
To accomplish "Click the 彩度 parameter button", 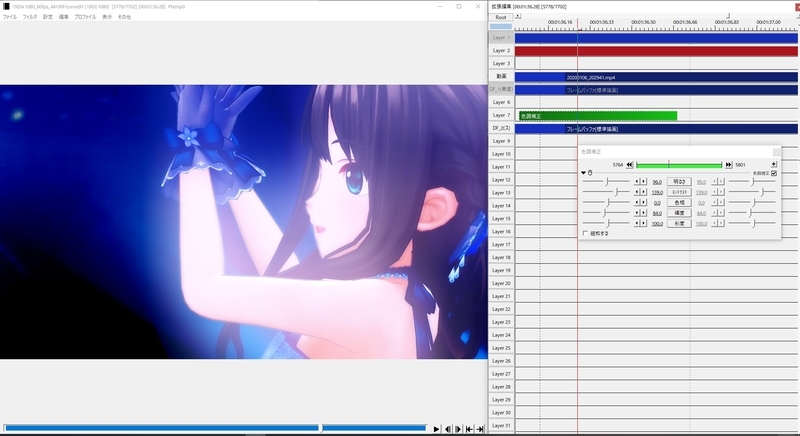I will [x=679, y=223].
